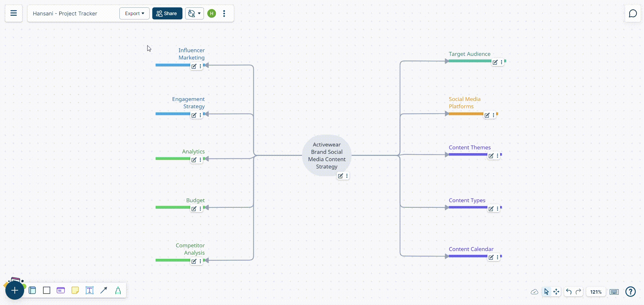Open options for central Activewear node

347,176
